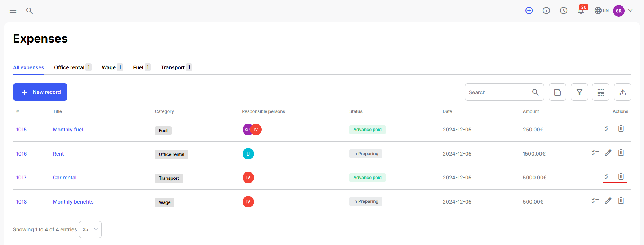Open notifications bell with 20 badge
Viewport: 644px width, 245px height.
point(581,10)
